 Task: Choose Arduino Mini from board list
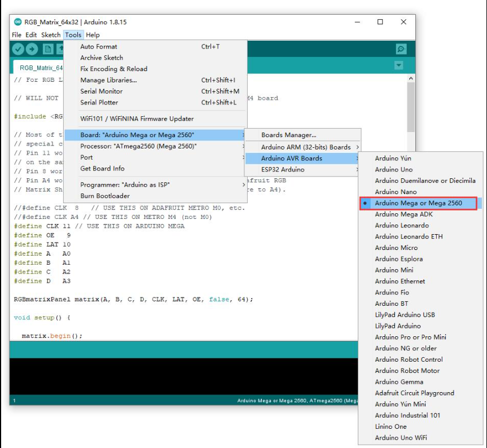[420, 270]
